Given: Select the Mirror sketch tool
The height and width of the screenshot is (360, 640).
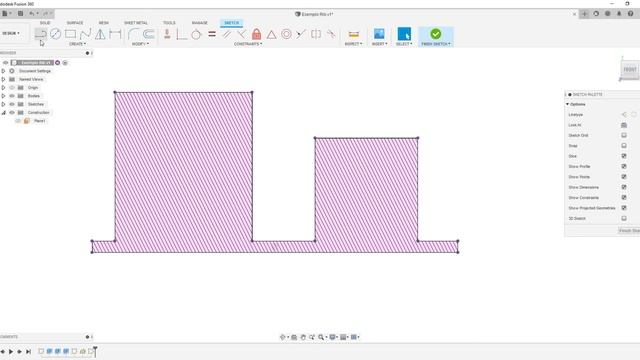Looking at the screenshot, I should click(x=100, y=34).
